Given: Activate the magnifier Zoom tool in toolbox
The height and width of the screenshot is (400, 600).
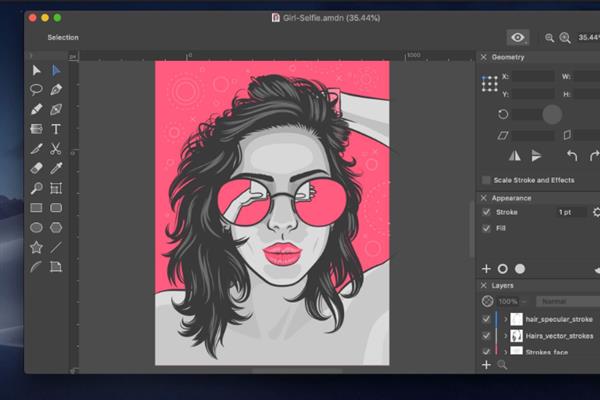Looking at the screenshot, I should (36, 188).
